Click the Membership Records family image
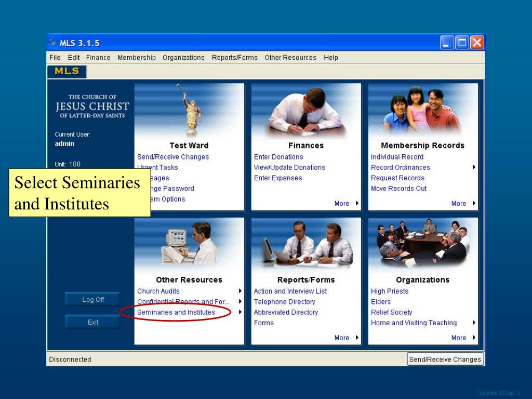The image size is (532, 399). (x=423, y=110)
